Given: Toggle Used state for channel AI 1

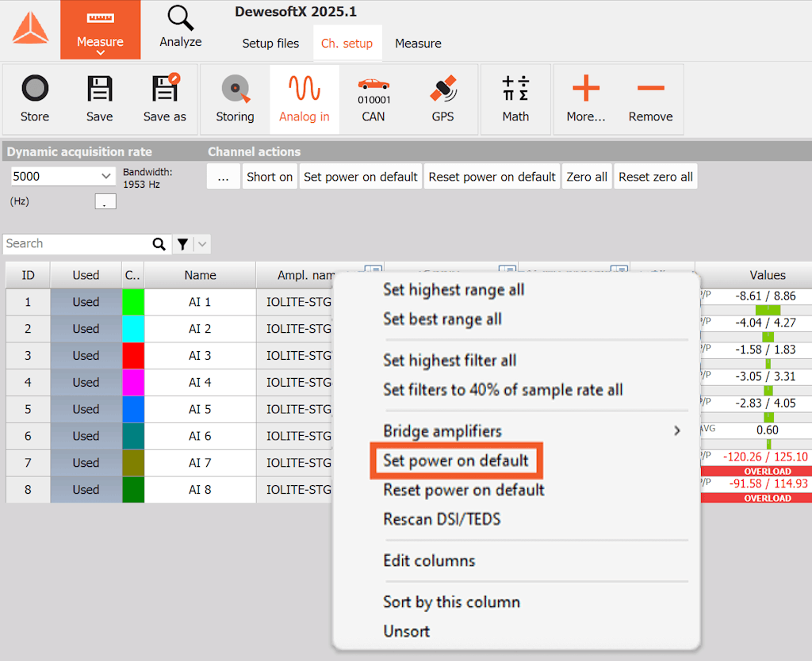Looking at the screenshot, I should pos(86,302).
